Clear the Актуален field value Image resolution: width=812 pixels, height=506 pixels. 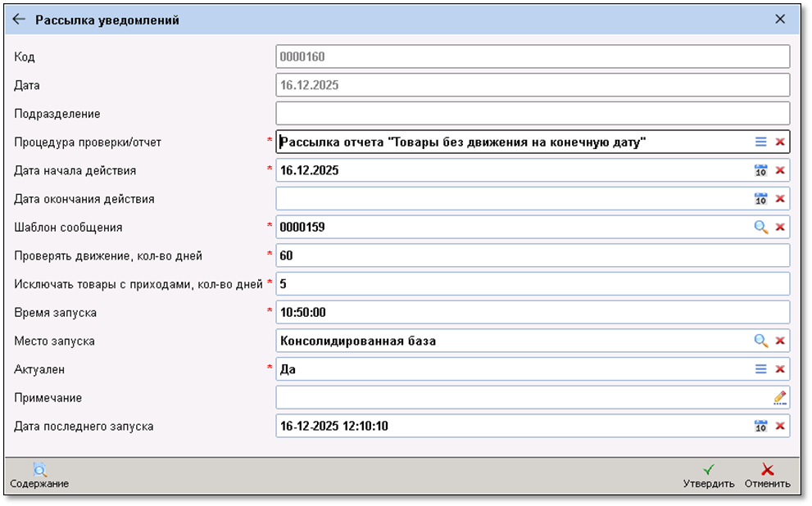click(x=780, y=369)
